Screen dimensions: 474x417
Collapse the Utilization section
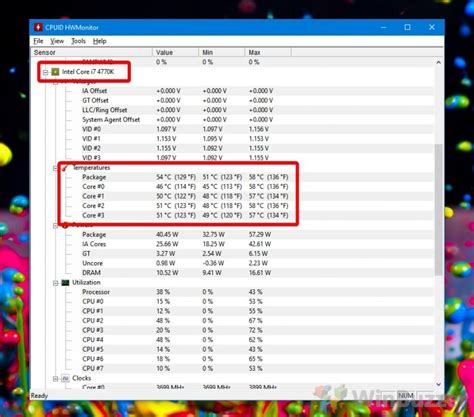tap(55, 283)
